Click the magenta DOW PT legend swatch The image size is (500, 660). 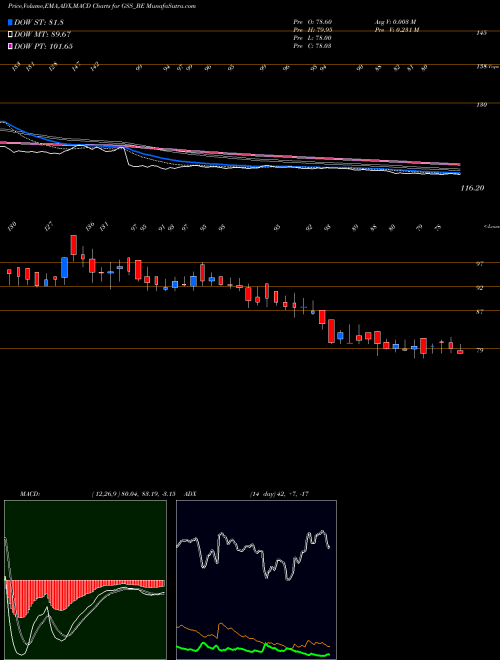pyautogui.click(x=10, y=46)
